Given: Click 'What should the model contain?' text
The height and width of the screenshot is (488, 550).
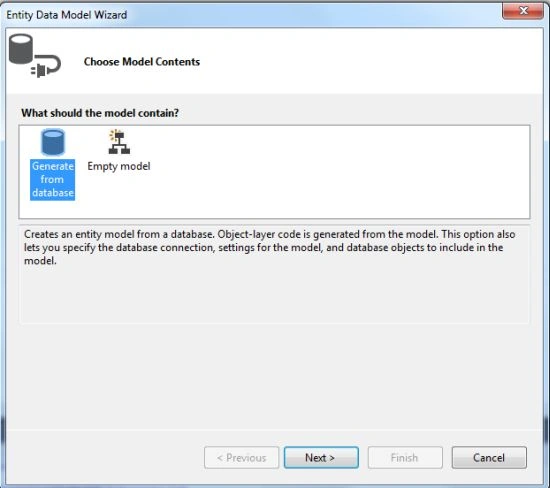Looking at the screenshot, I should click(x=100, y=113).
